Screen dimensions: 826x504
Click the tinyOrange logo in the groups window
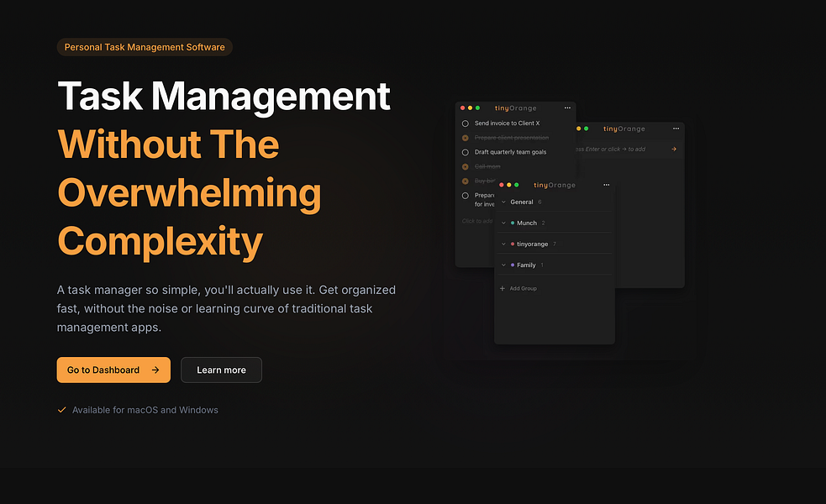click(555, 185)
